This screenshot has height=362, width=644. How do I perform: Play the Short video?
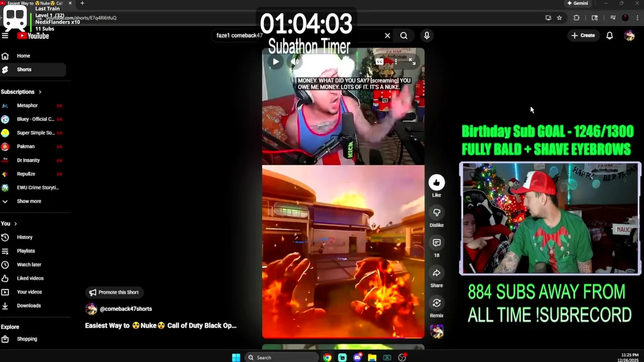pyautogui.click(x=276, y=62)
